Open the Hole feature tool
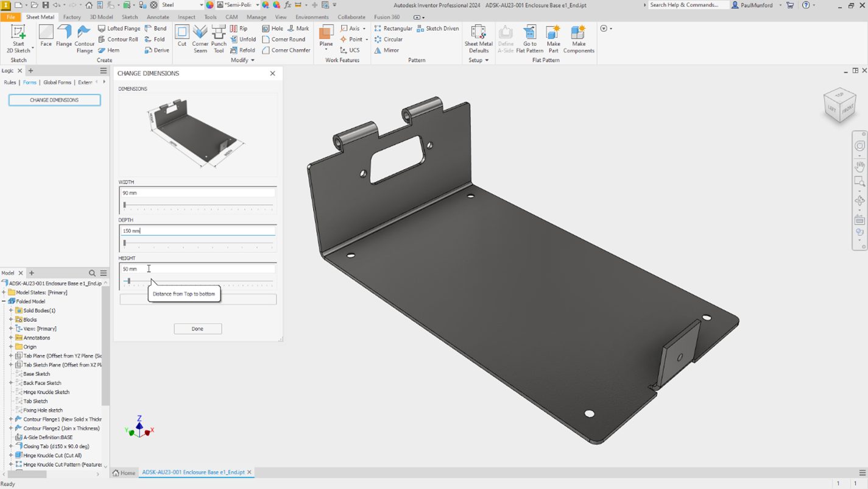The height and width of the screenshot is (489, 868). [x=273, y=28]
